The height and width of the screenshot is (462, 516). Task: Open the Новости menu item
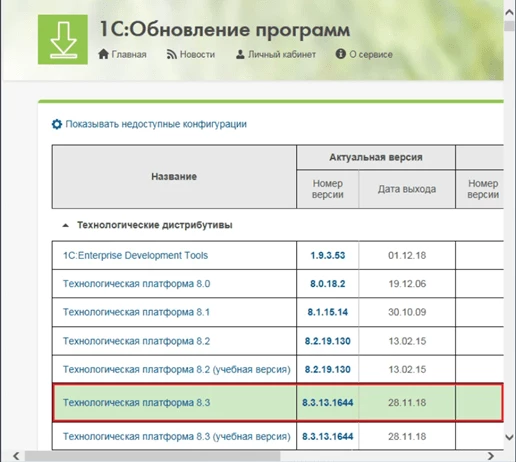(197, 54)
